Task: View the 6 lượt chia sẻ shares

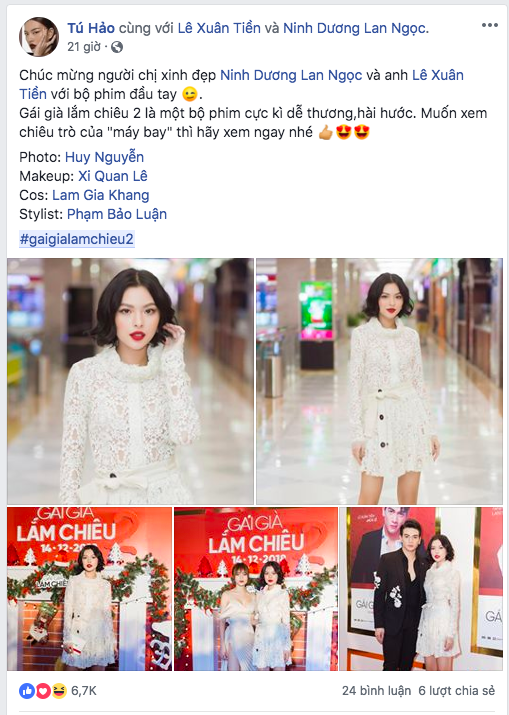Action: tap(457, 691)
